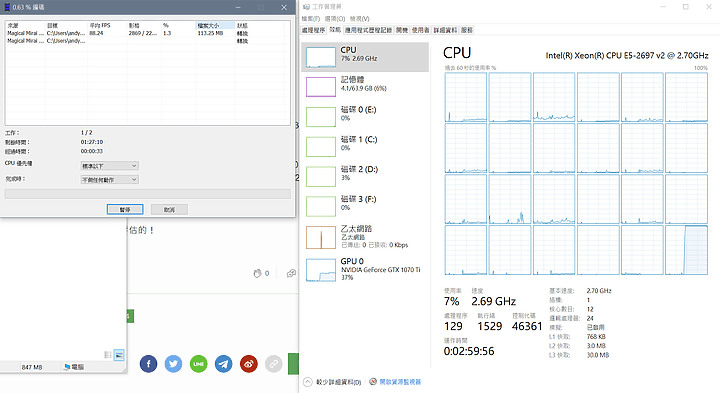Image resolution: width=720 pixels, height=393 pixels.
Task: Select the CPU item in the performance sidebar
Action: [365, 57]
